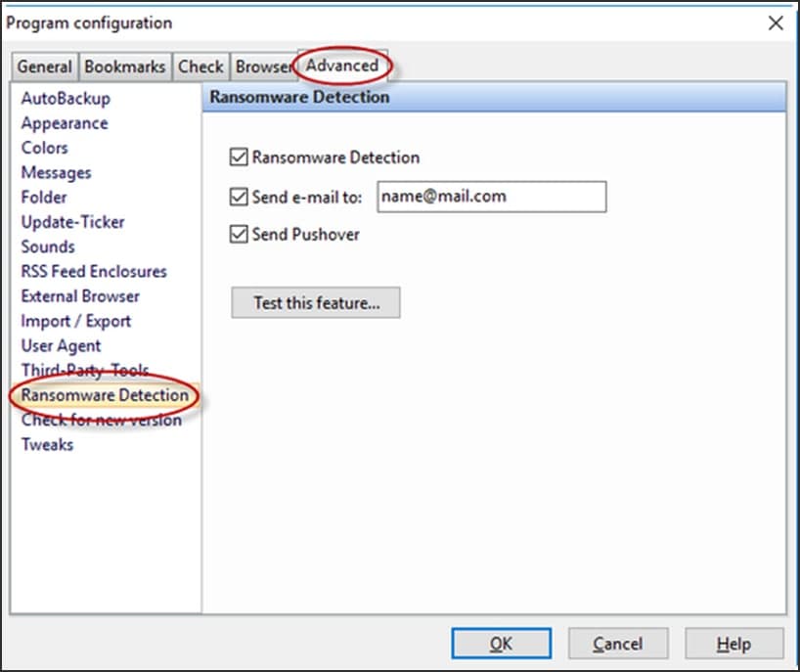Open the Tweaks settings page

click(x=47, y=444)
